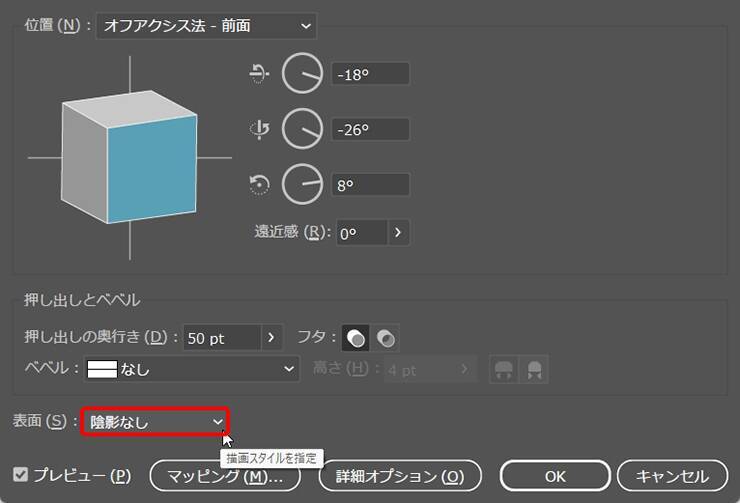Adjust the Z-axis rotation dial at 8°

pyautogui.click(x=302, y=184)
